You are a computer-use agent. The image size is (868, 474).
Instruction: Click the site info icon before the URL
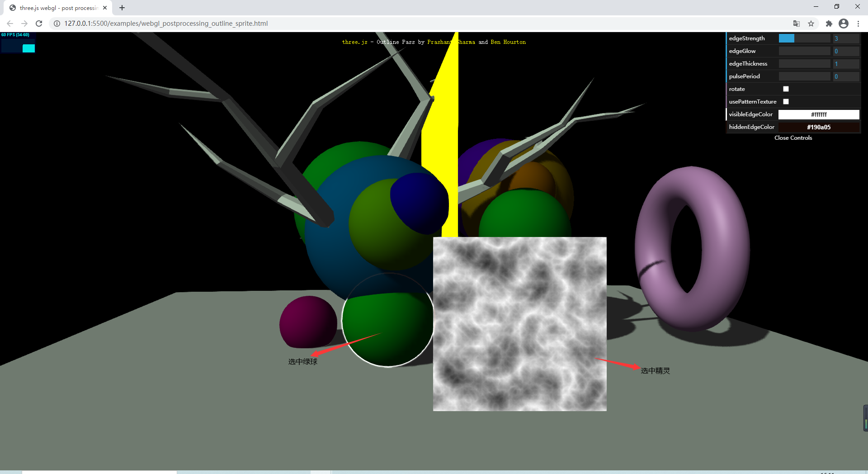(57, 24)
